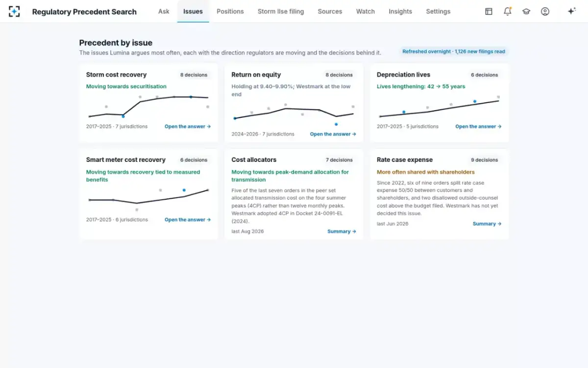
Task: Click the '7 decisions' badge on Cost allocators
Action: 339,160
